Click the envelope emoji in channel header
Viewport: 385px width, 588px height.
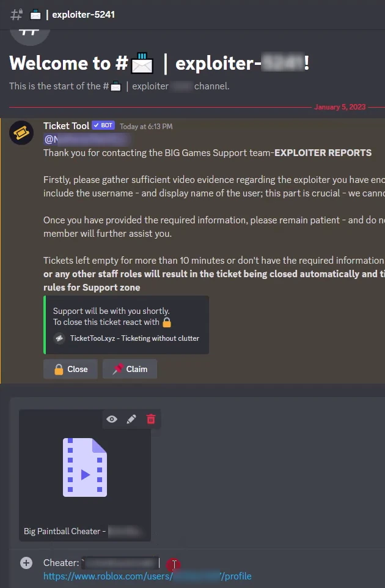tap(35, 15)
